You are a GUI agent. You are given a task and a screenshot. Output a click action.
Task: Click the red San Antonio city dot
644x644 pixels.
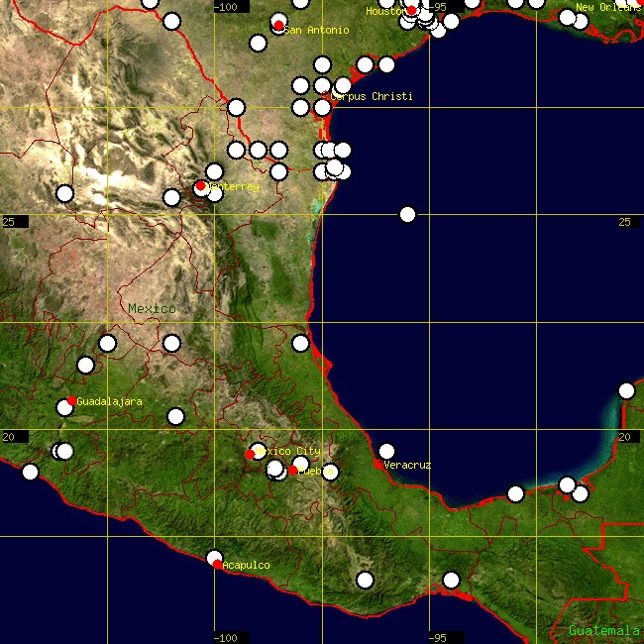click(x=278, y=26)
